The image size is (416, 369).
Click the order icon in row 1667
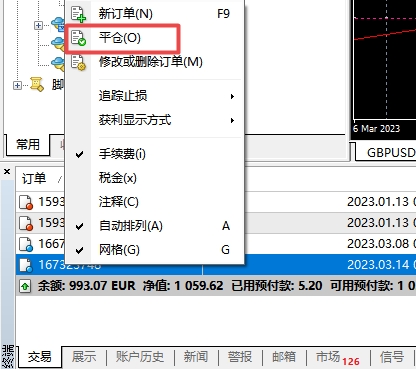click(26, 244)
